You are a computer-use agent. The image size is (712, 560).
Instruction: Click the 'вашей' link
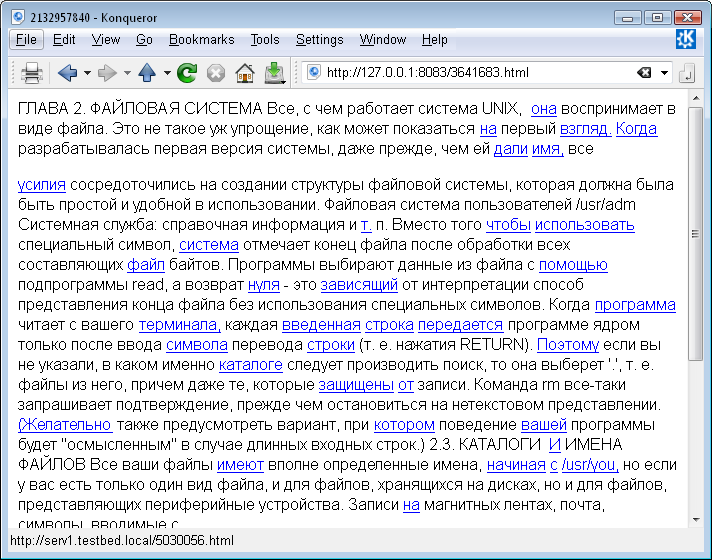coord(544,425)
